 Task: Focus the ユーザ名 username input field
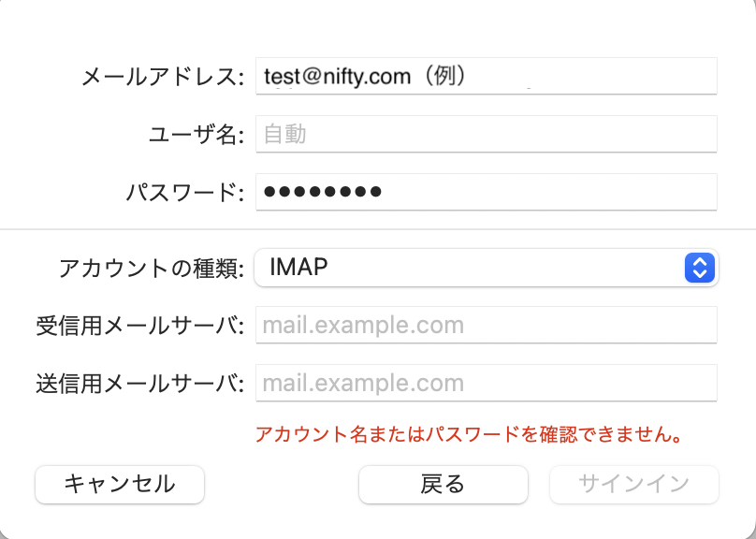(486, 134)
